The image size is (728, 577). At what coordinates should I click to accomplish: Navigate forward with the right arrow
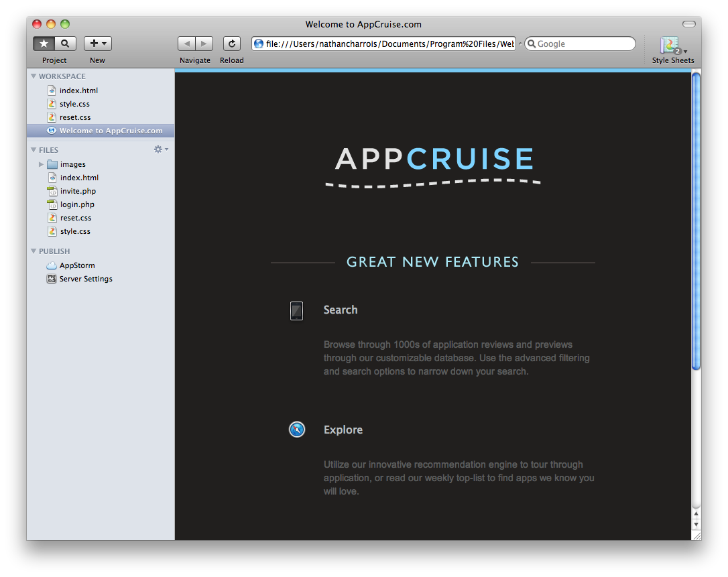[x=204, y=44]
